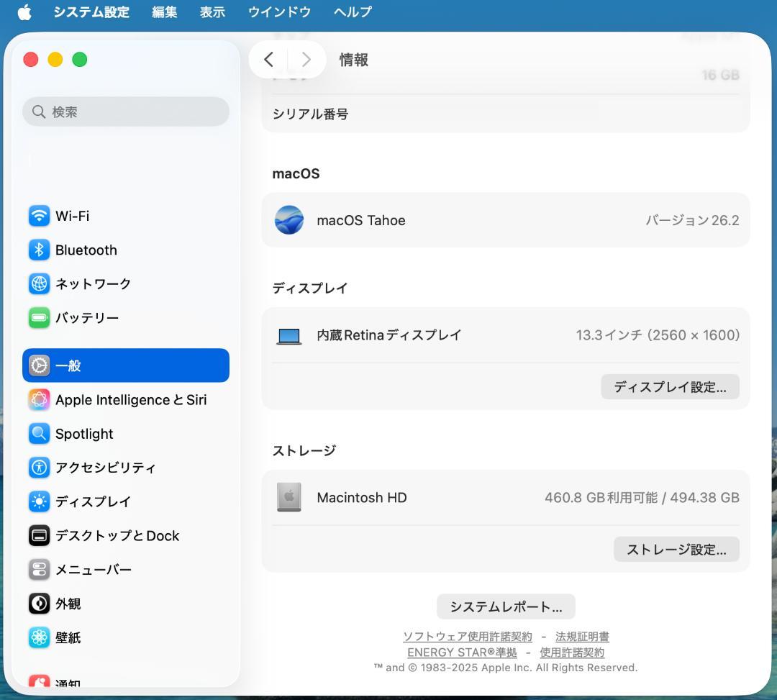This screenshot has width=777, height=700.
Task: Open Spotlight settings icon
Action: (x=39, y=433)
